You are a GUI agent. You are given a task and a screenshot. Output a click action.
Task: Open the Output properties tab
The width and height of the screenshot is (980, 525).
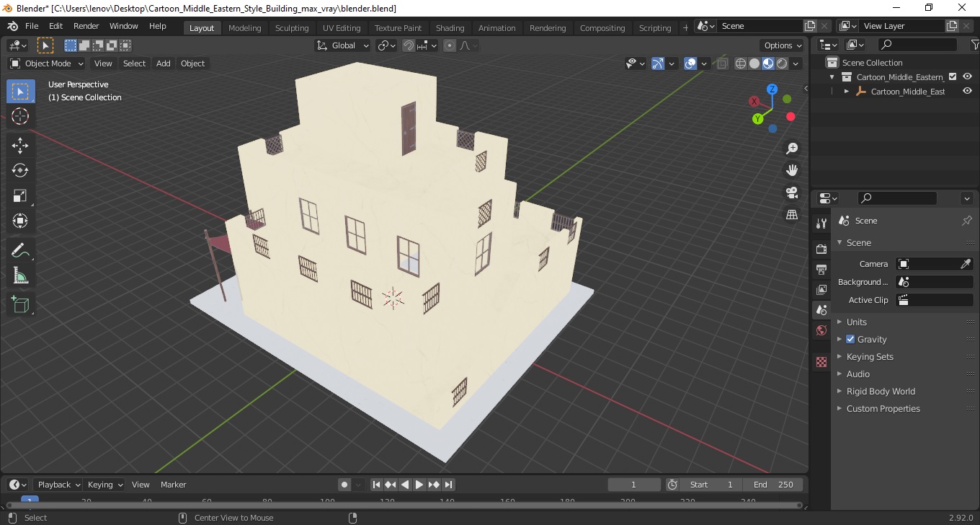tap(821, 269)
